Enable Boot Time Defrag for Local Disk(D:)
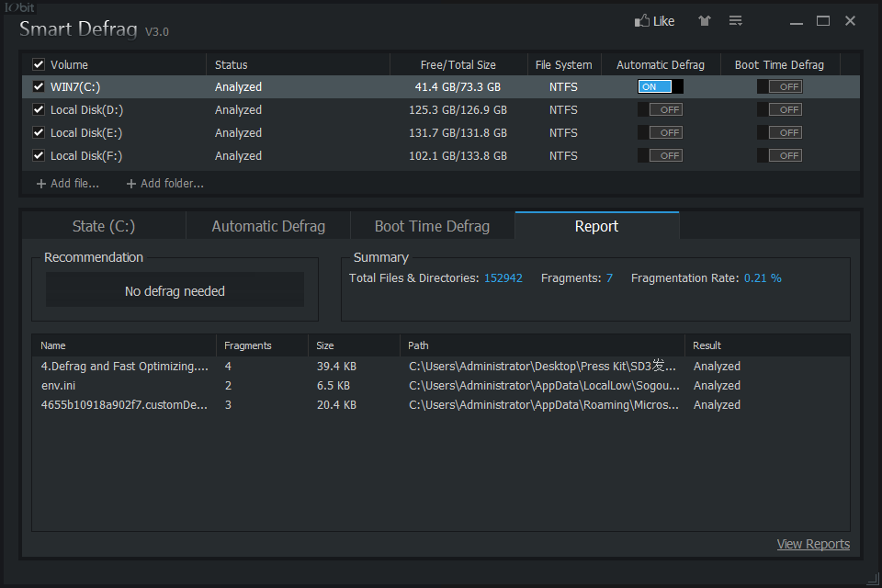Image resolution: width=882 pixels, height=588 pixels. [x=780, y=109]
